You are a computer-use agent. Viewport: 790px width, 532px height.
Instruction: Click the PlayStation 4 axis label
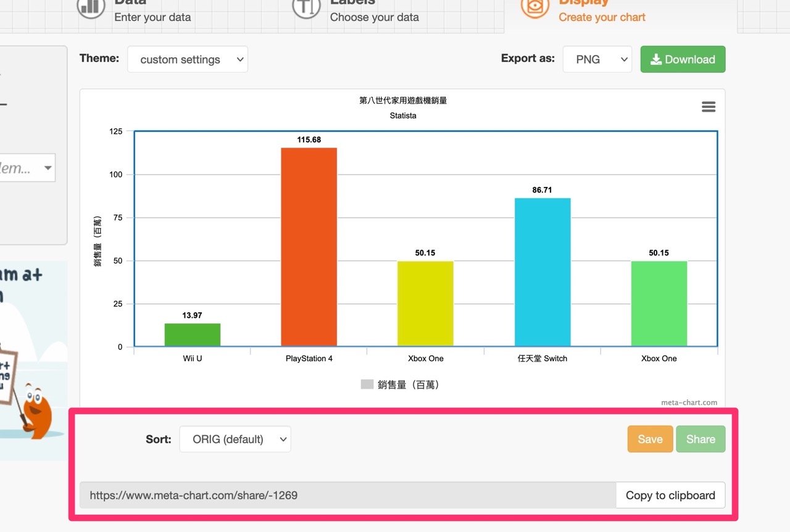click(x=309, y=359)
